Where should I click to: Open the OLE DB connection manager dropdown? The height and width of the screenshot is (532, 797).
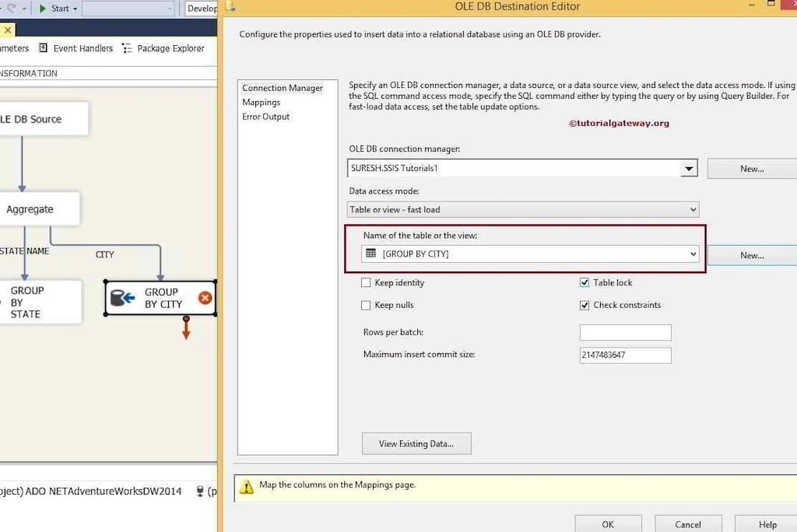688,168
